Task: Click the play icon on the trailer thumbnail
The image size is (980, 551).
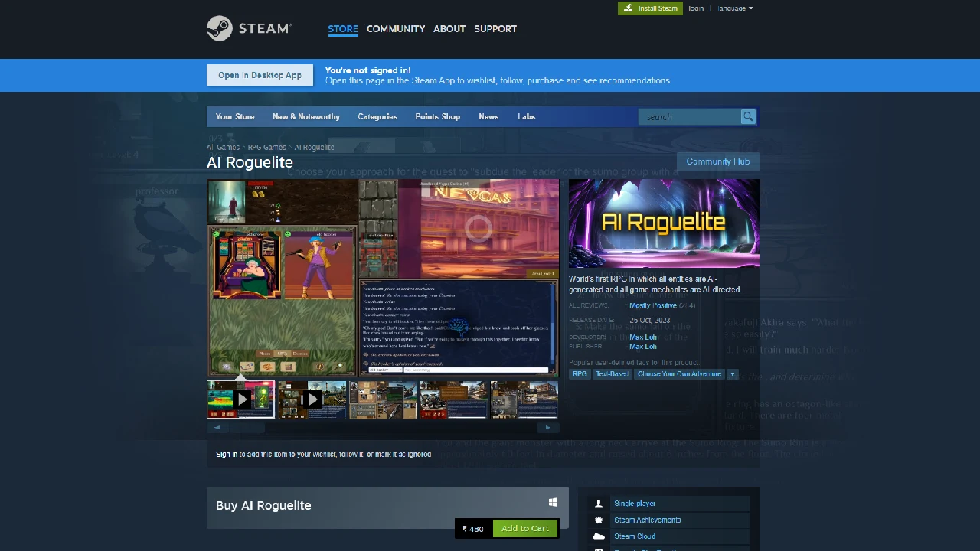Action: point(242,399)
